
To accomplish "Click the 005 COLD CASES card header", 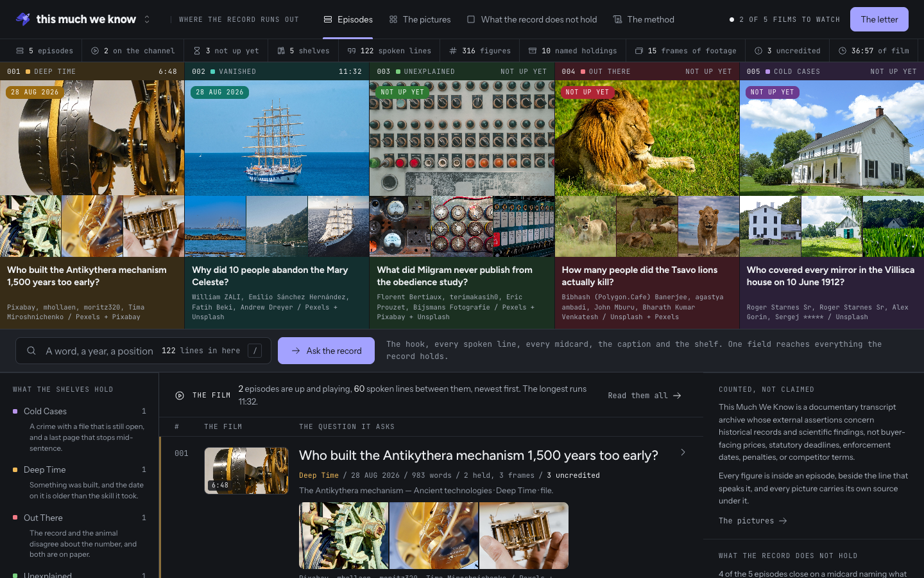I will click(x=832, y=71).
